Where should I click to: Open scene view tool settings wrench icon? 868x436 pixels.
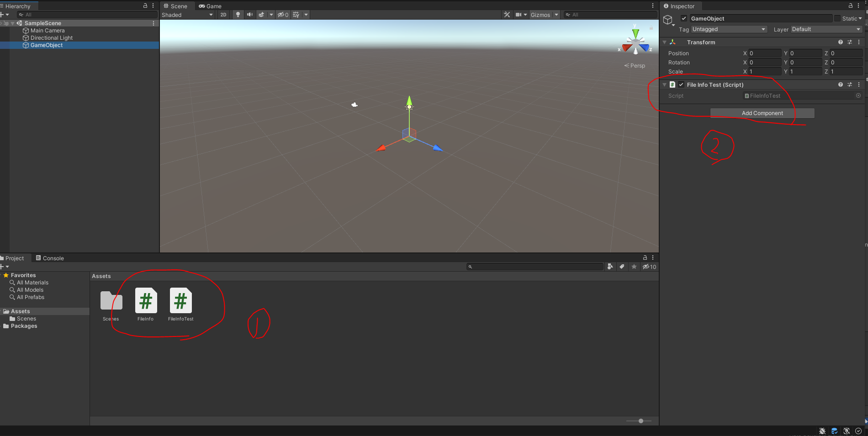pos(507,14)
